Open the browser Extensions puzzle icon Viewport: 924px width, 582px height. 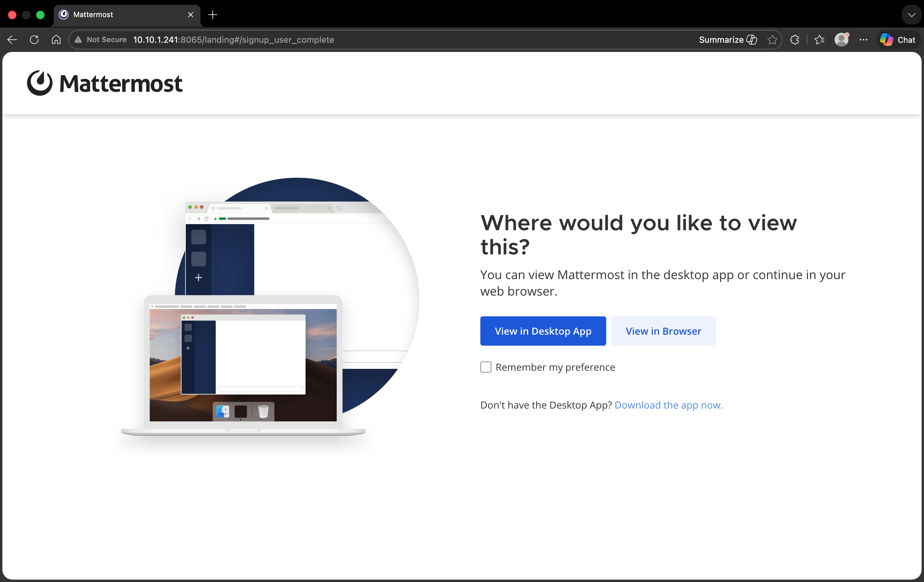tap(795, 39)
